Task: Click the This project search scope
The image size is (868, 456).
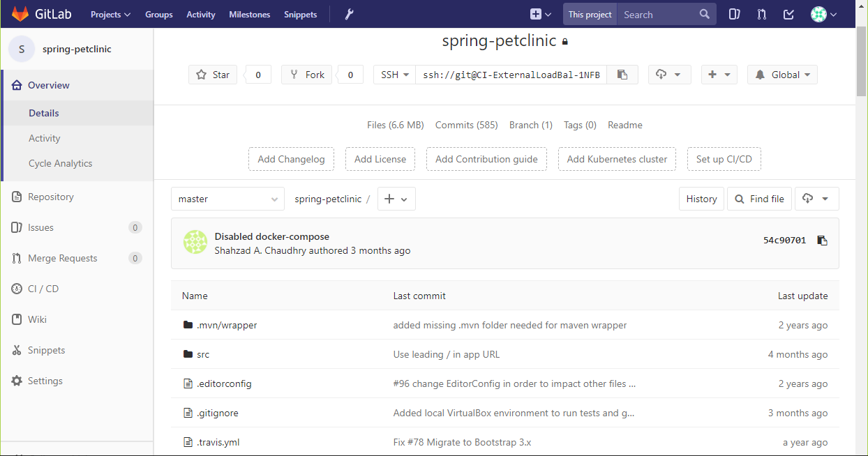Action: 590,14
